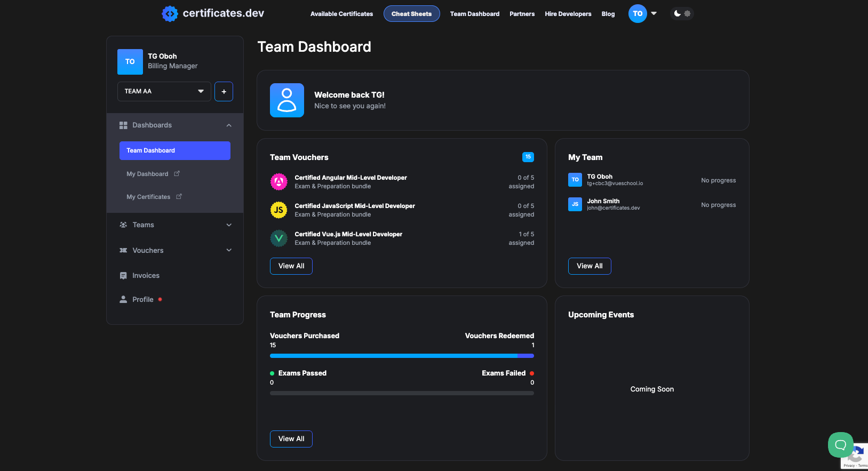Image resolution: width=868 pixels, height=471 pixels.
Task: Collapse the Dashboards section
Action: point(229,125)
